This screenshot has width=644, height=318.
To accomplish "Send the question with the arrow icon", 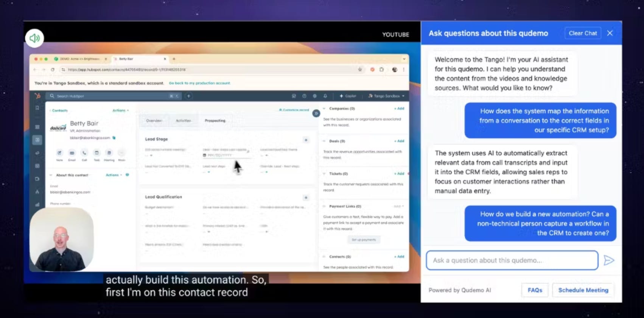I will click(608, 260).
